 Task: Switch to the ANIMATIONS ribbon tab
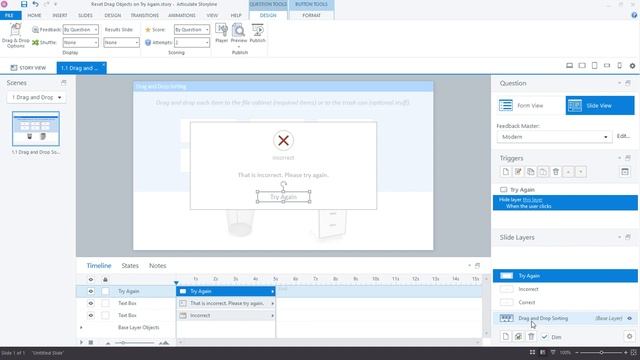point(182,16)
